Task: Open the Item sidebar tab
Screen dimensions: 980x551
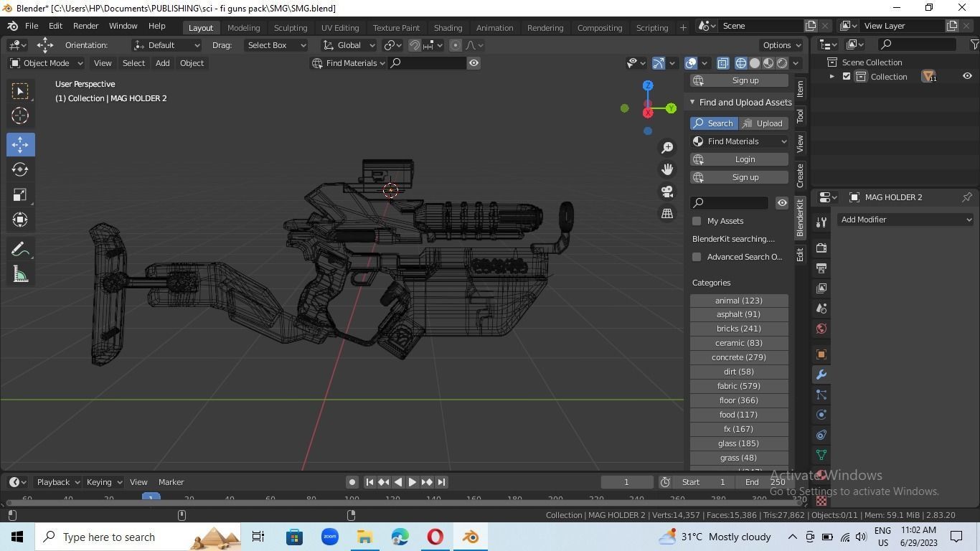Action: [x=800, y=89]
